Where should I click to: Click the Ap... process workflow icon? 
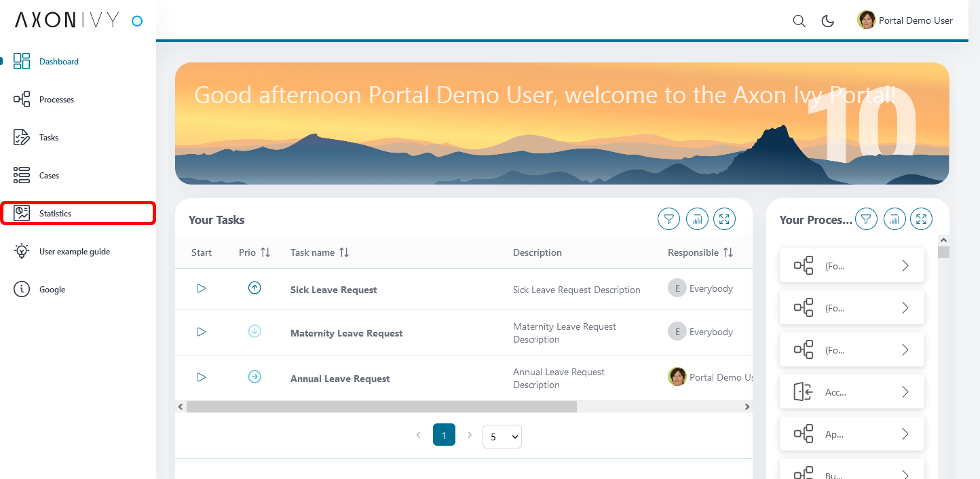pyautogui.click(x=804, y=434)
